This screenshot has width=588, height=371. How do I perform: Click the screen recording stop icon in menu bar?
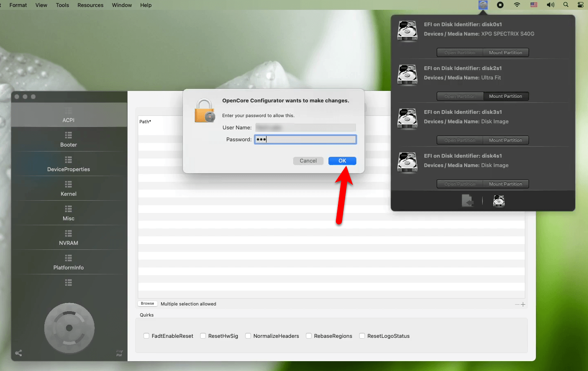click(x=500, y=5)
